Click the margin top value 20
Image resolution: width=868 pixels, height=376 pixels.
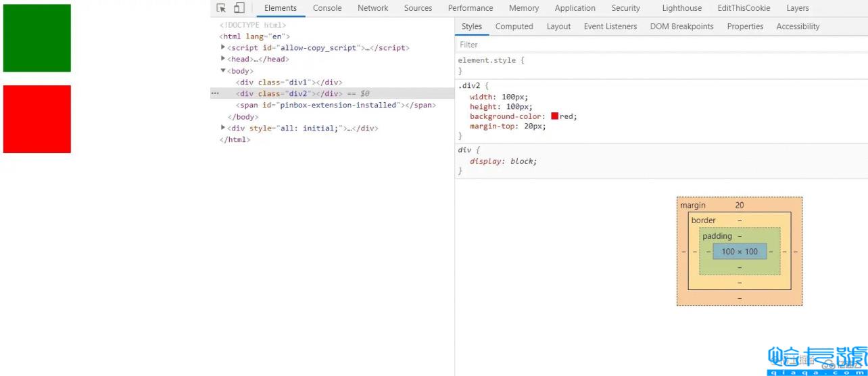pyautogui.click(x=740, y=206)
